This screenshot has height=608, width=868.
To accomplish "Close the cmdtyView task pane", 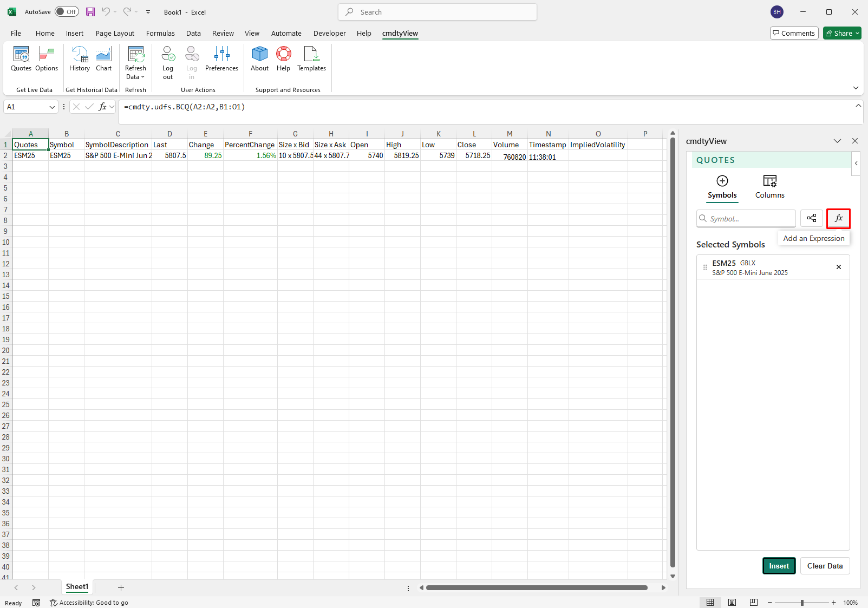I will [x=855, y=141].
